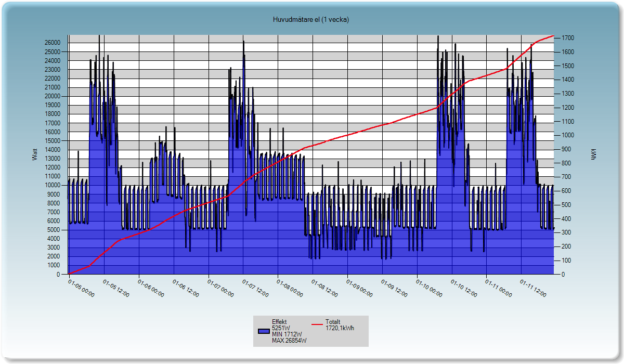This screenshot has width=624, height=364.
Task: Select the 01-10 12:00 time axis label
Action: pos(463,288)
